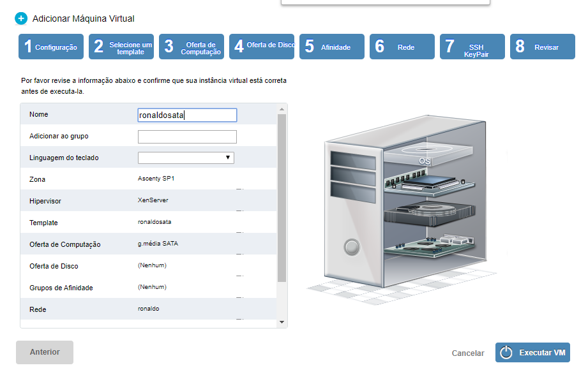This screenshot has height=377, width=588.
Task: Jump to step 5 Afinidade
Action: tap(332, 47)
